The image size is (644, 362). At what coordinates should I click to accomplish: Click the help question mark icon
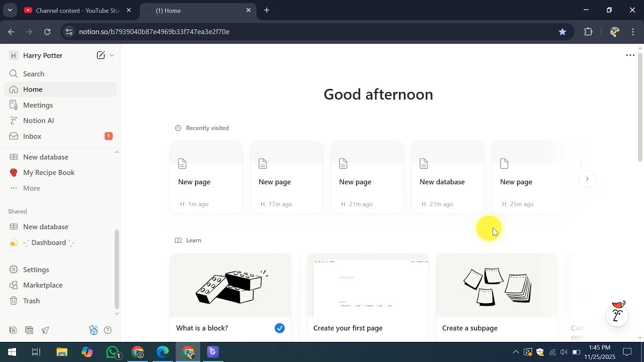tap(108, 330)
